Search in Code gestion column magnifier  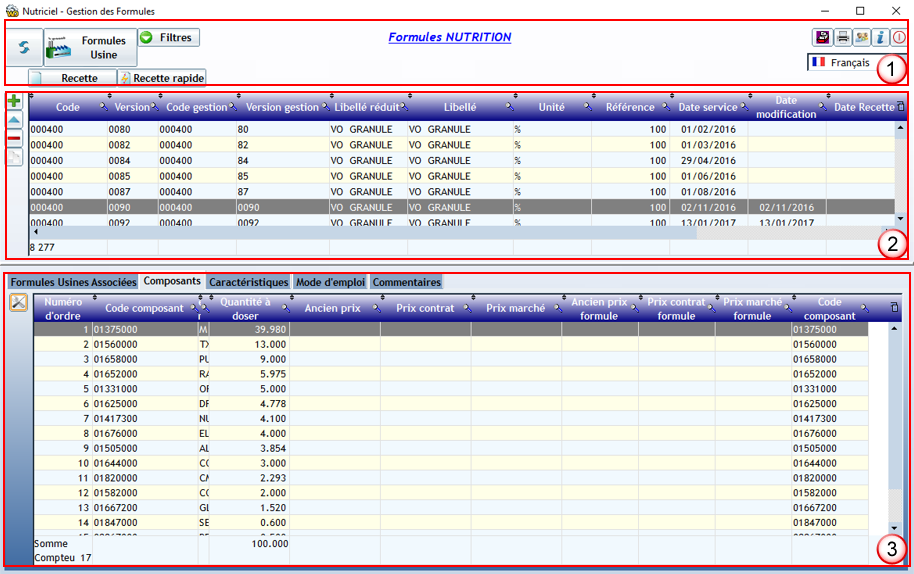coord(233,107)
